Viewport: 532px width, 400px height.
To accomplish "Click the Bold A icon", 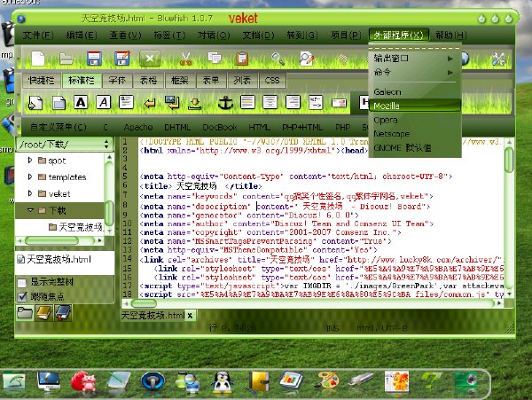I will click(x=81, y=102).
